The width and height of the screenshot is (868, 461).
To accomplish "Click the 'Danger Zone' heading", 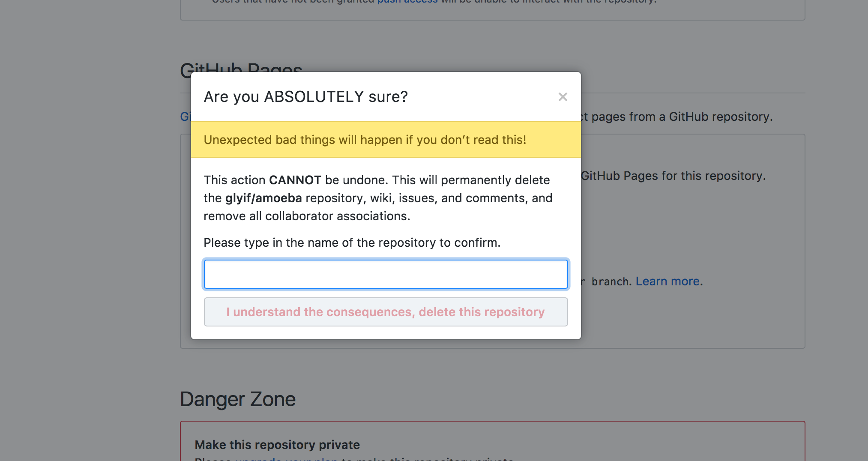I will 238,399.
